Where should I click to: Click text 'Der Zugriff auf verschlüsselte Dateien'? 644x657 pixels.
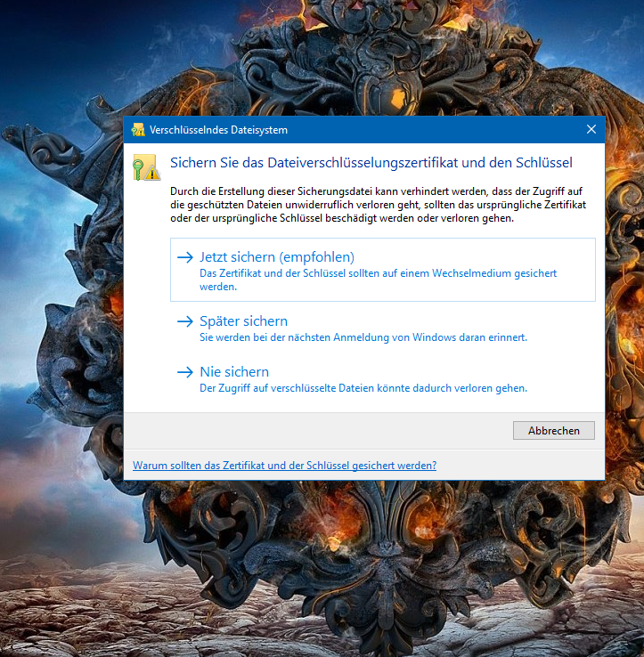[x=363, y=388]
